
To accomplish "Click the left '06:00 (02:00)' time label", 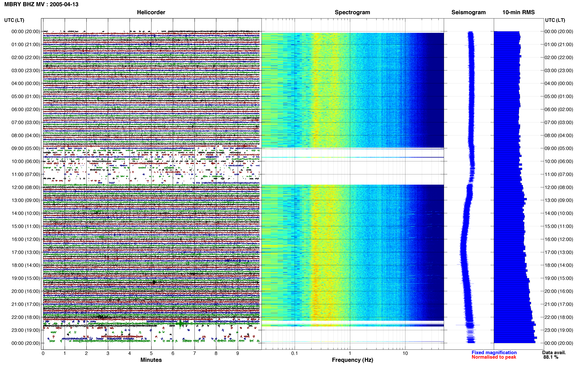I will (26, 109).
